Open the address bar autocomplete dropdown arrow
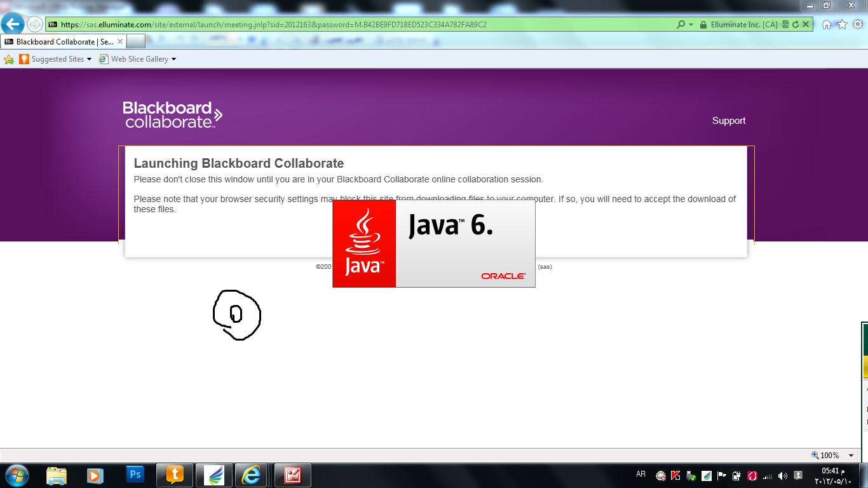The width and height of the screenshot is (868, 488). (691, 24)
